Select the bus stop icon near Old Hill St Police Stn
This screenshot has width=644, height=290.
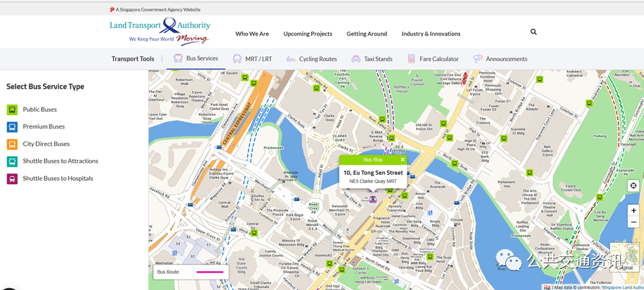(443, 123)
